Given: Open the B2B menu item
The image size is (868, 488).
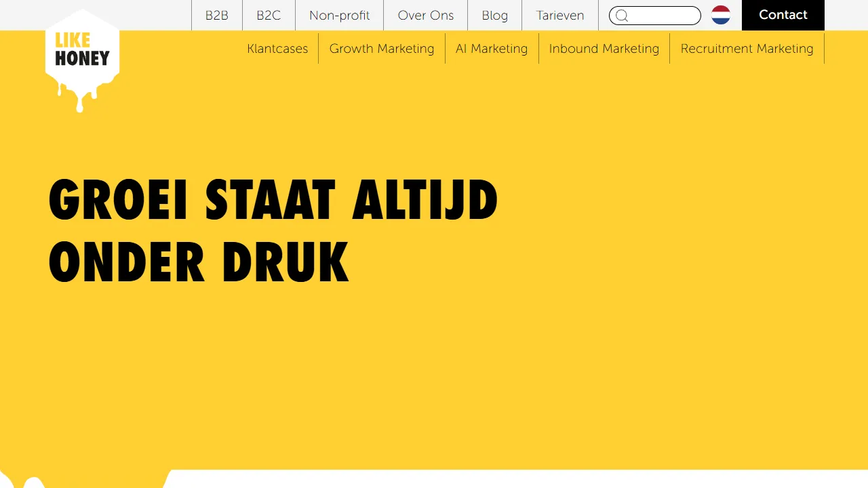Looking at the screenshot, I should click(x=217, y=15).
